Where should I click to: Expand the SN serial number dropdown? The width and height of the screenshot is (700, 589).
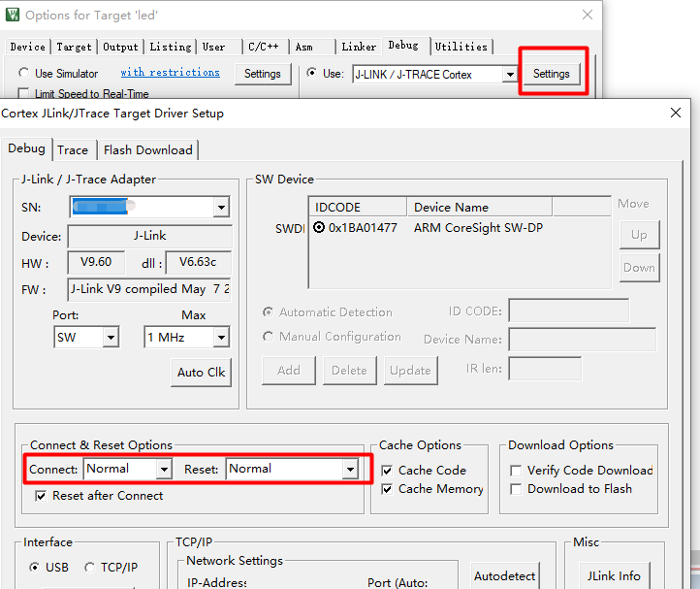(221, 207)
